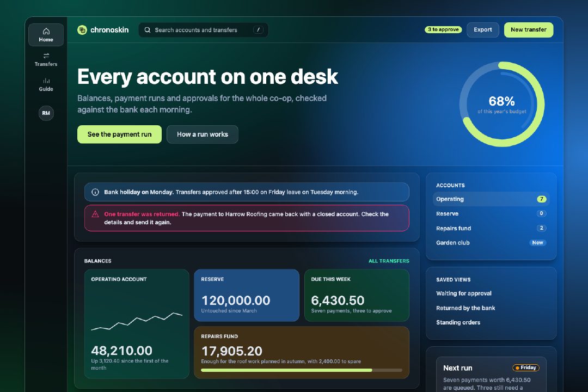Select the Operating account
Viewport: 588px width, 392px height.
pyautogui.click(x=491, y=199)
